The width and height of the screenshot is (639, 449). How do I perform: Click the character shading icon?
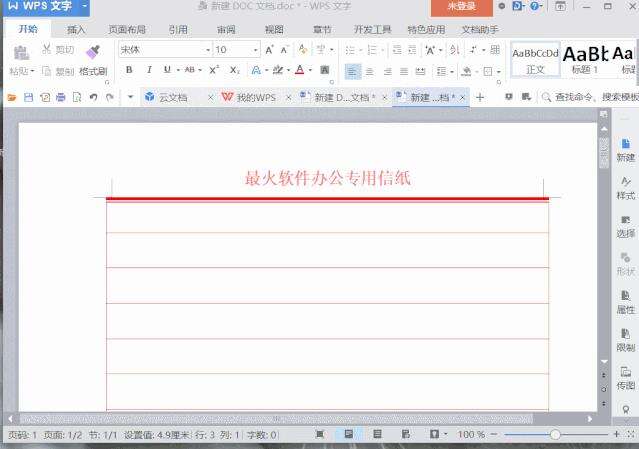pos(325,70)
